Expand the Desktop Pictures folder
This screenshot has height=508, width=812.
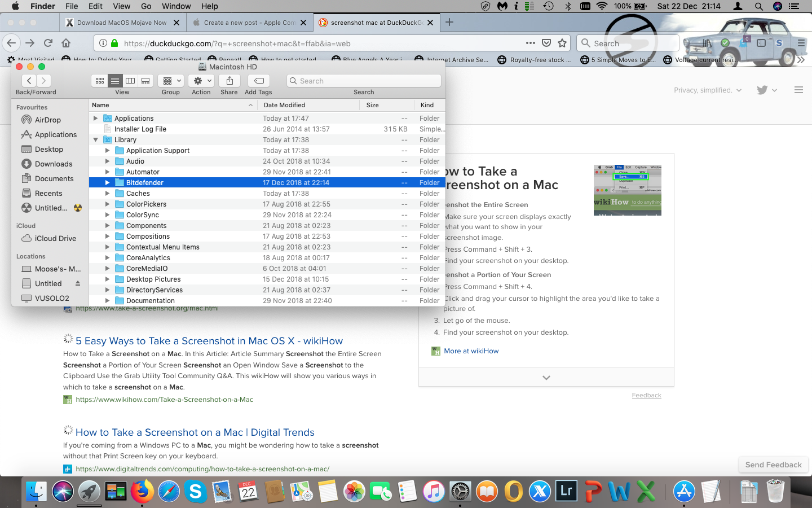coord(107,279)
